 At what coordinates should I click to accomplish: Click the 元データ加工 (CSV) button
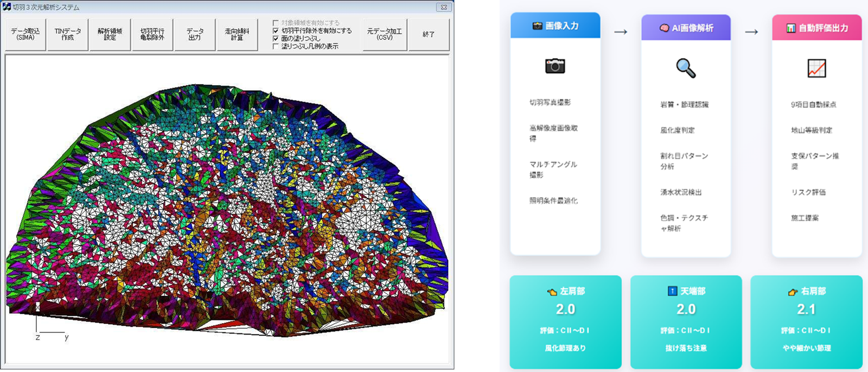[x=385, y=35]
